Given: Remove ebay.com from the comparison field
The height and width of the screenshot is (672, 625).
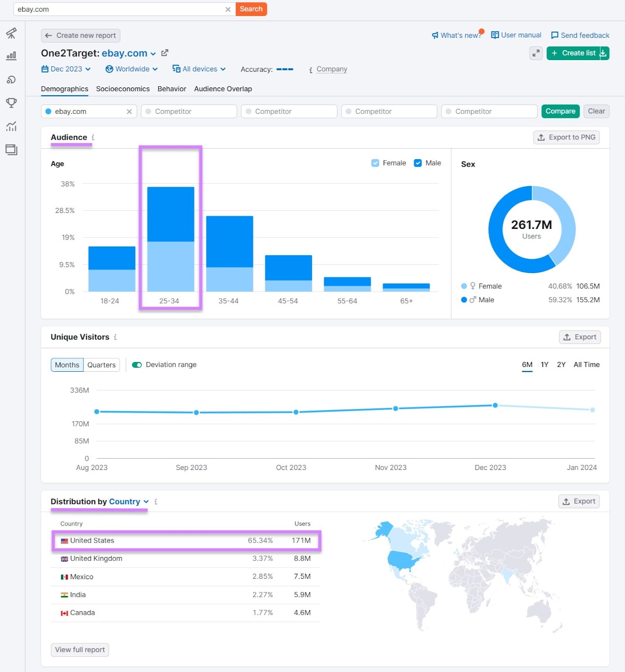Looking at the screenshot, I should pyautogui.click(x=129, y=111).
